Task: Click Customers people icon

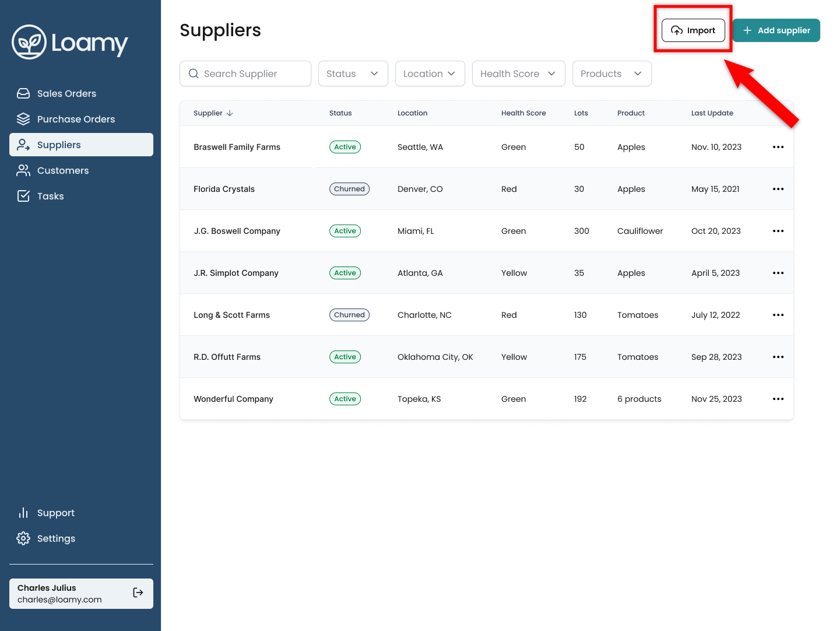Action: 23,170
